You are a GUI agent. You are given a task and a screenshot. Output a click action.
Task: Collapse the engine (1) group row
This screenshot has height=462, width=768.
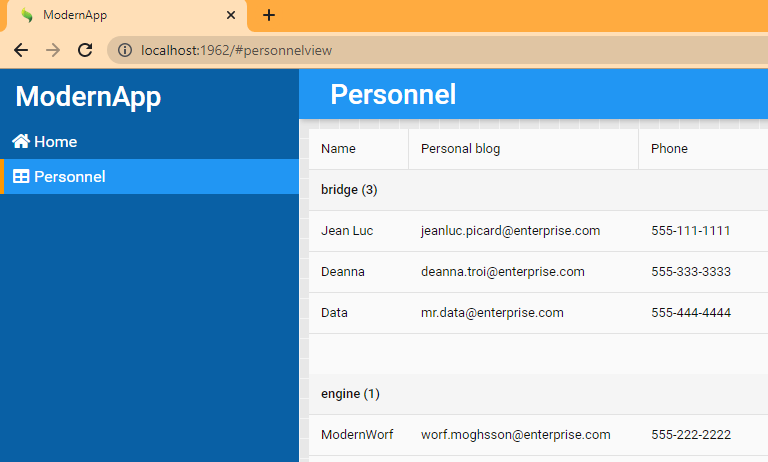click(350, 394)
